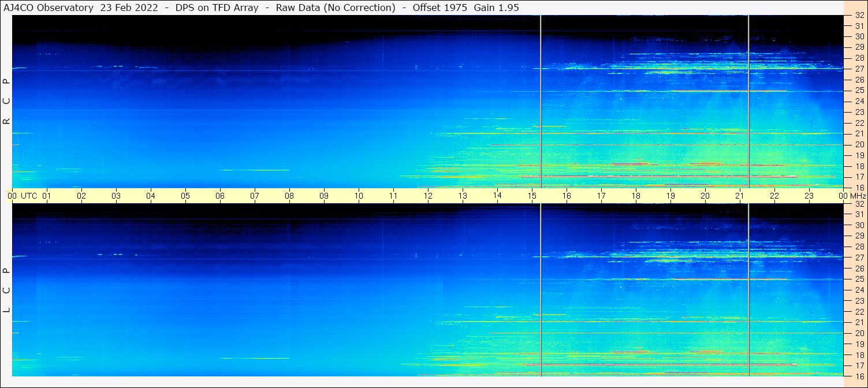Select the 10 hour tick on time axis
This screenshot has height=388, width=868.
click(x=359, y=196)
